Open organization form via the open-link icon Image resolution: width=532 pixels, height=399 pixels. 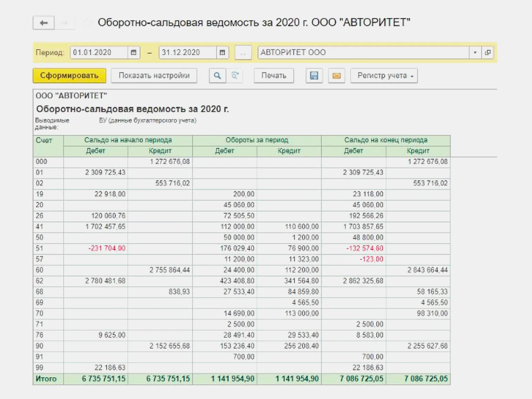[x=487, y=53]
